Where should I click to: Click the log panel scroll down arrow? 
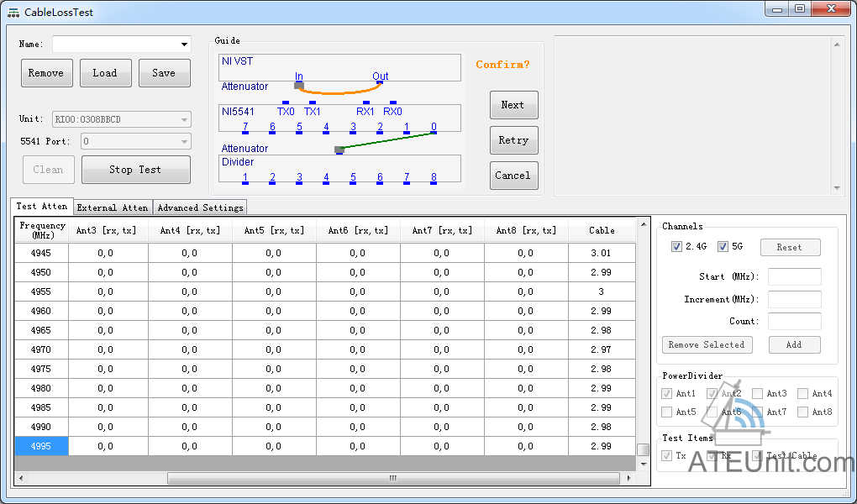tap(837, 188)
